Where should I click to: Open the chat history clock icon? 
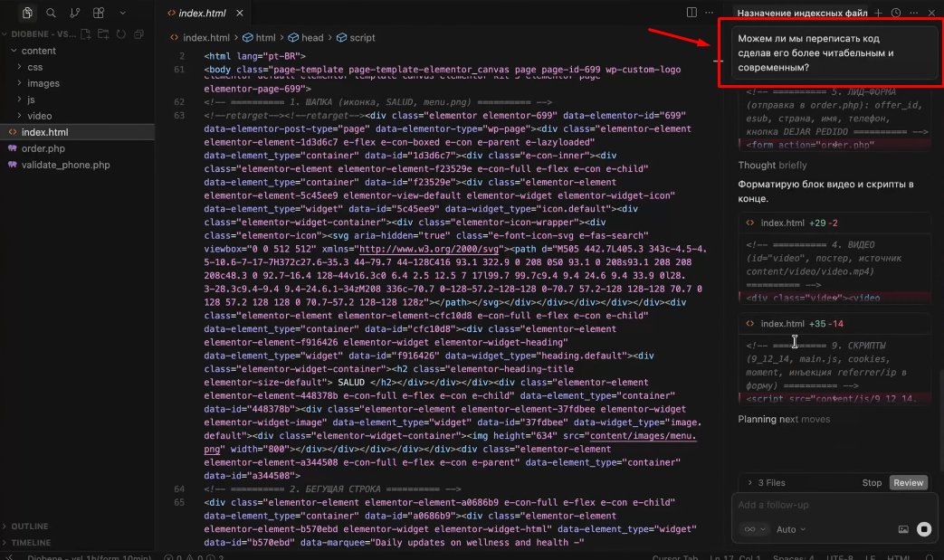[x=896, y=13]
